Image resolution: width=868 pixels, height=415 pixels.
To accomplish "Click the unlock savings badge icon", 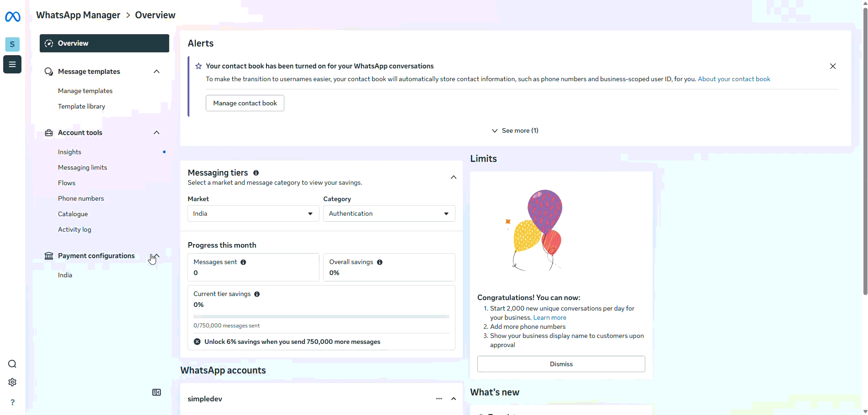I will (197, 342).
